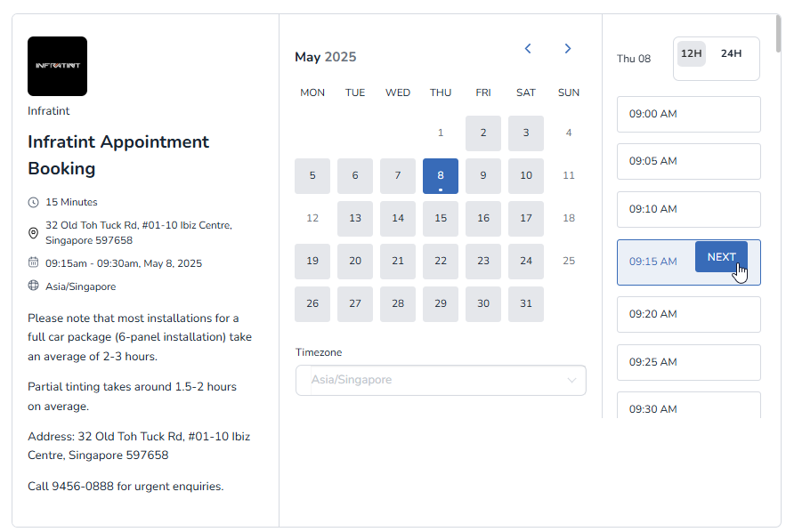
Task: Pick May 27 on calendar
Action: (355, 303)
